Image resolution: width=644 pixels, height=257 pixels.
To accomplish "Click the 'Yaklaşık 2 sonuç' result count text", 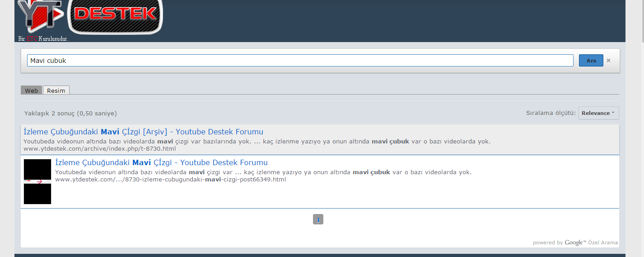I will [x=70, y=114].
